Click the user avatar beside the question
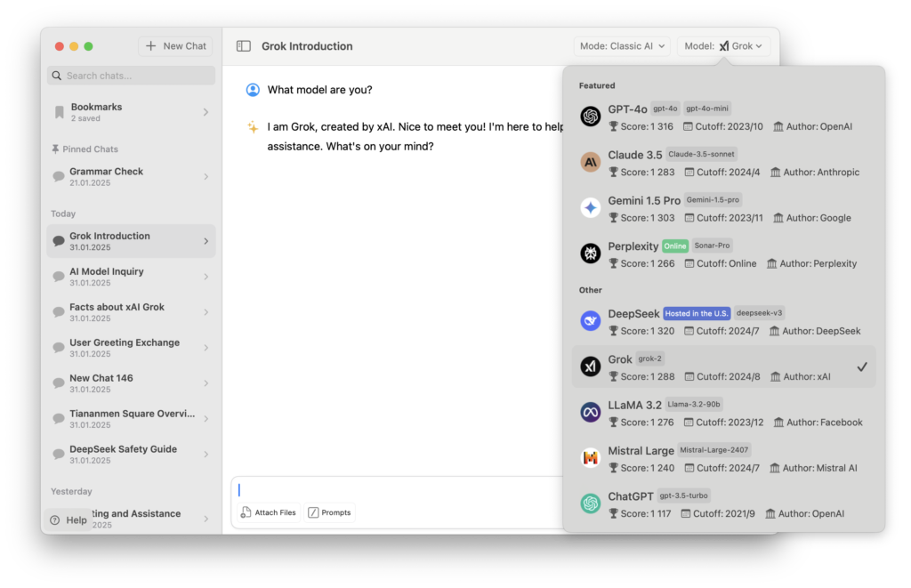 tap(253, 90)
